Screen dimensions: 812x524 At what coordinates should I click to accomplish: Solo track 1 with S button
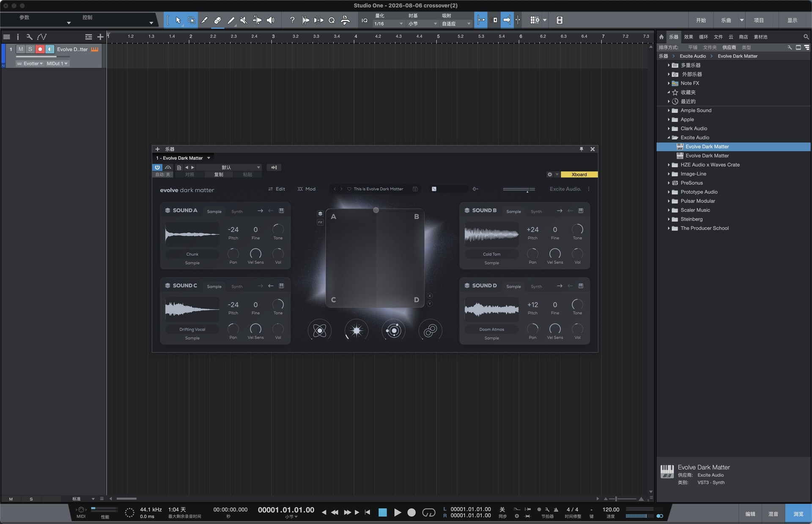click(30, 49)
